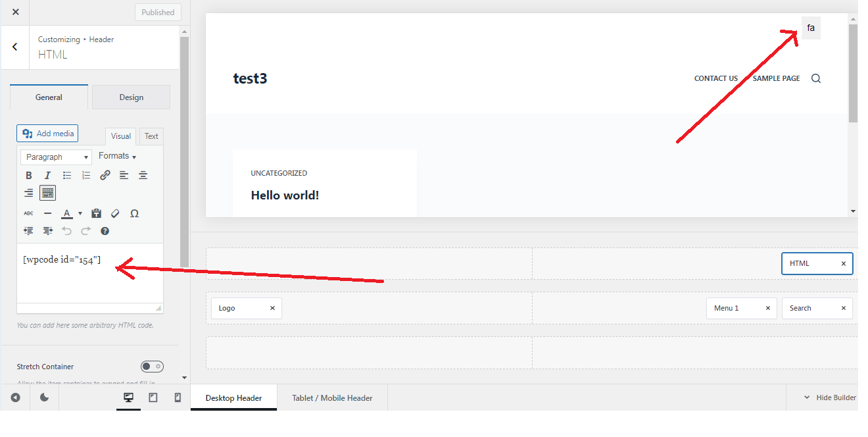Click the UNCATEGORIZED category link
The width and height of the screenshot is (868, 437).
pyautogui.click(x=279, y=173)
